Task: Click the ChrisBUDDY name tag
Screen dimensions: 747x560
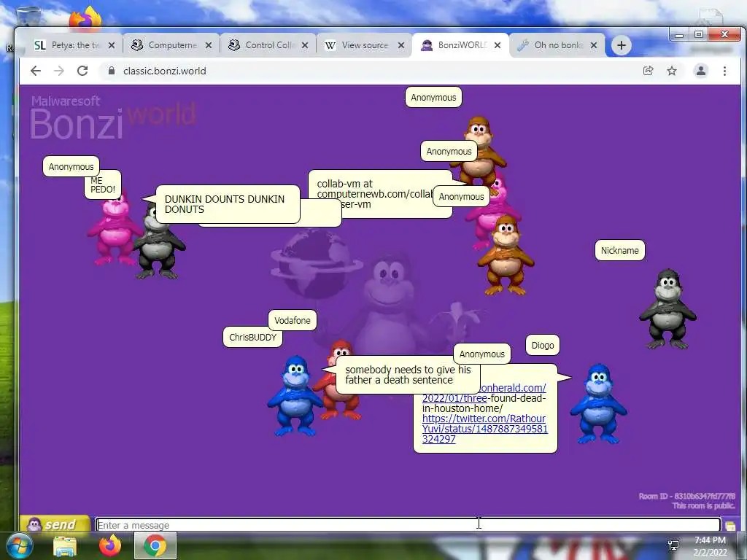Action: coord(252,337)
